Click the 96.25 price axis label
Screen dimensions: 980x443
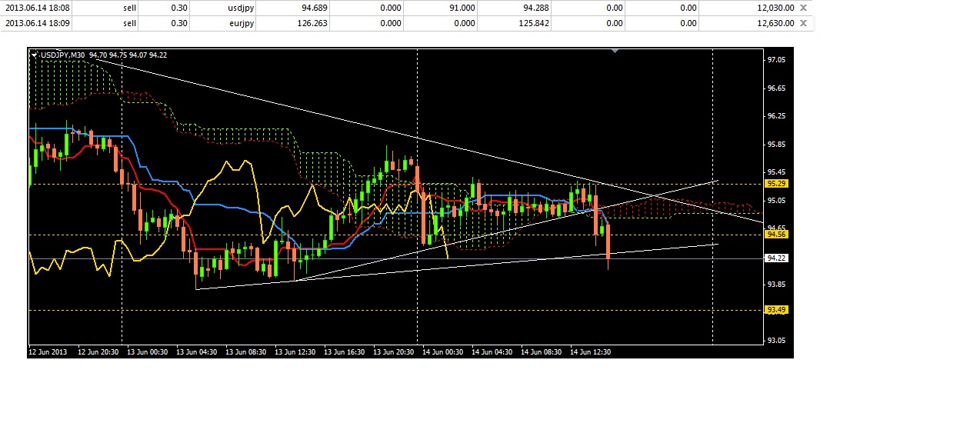click(x=776, y=116)
